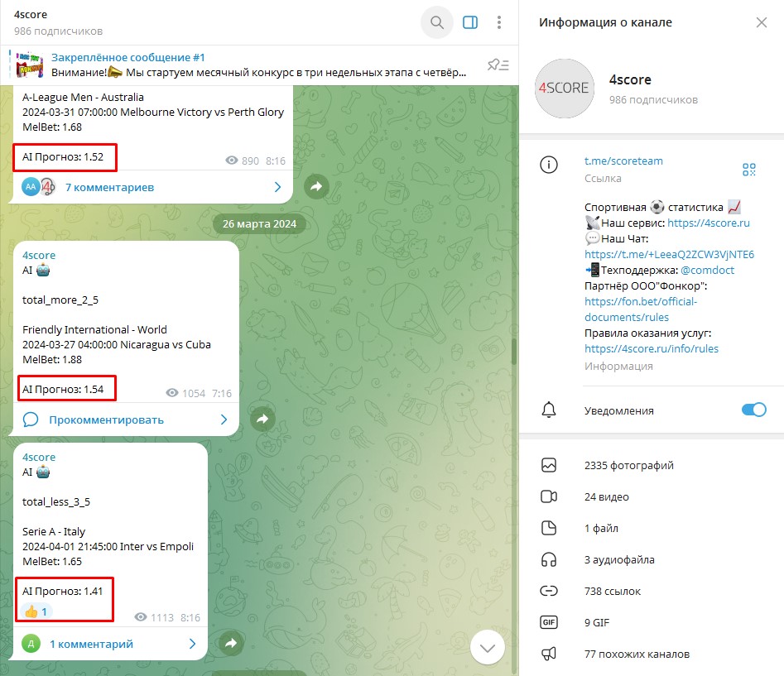Open the three-dot more options menu
Viewport: 784px width, 676px height.
498,22
